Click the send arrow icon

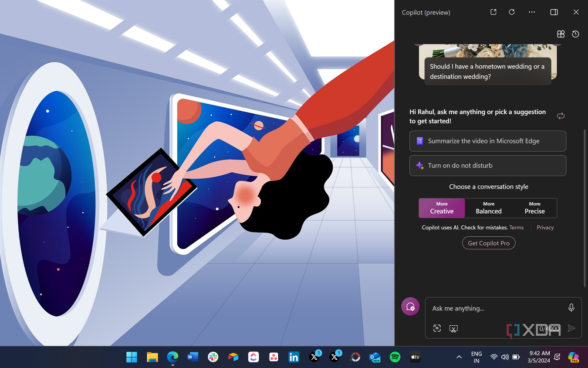tap(571, 328)
